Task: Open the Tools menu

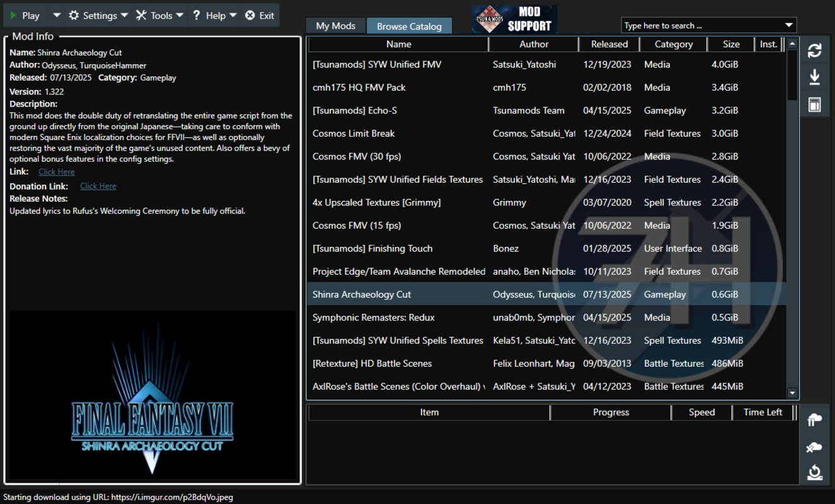Action: 160,15
